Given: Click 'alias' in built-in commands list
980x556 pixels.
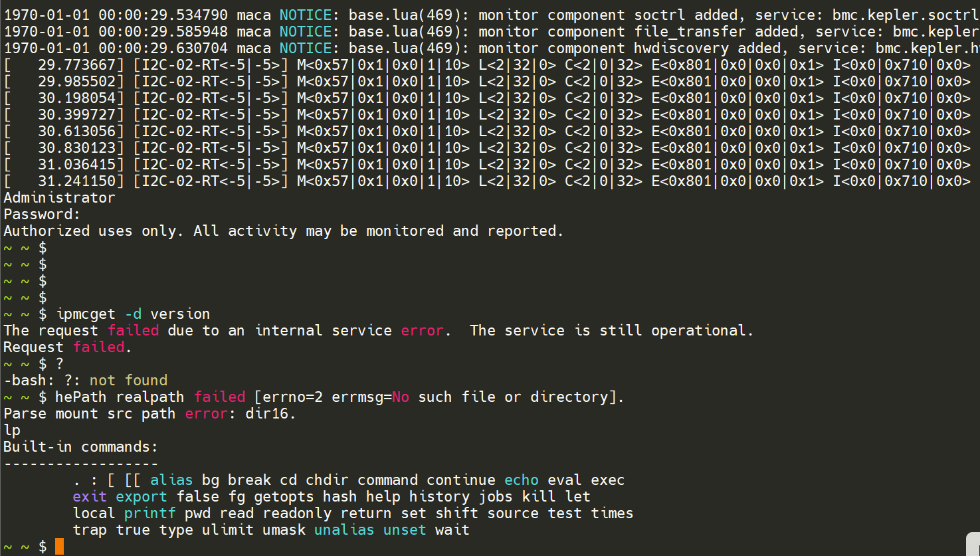Looking at the screenshot, I should [171, 480].
